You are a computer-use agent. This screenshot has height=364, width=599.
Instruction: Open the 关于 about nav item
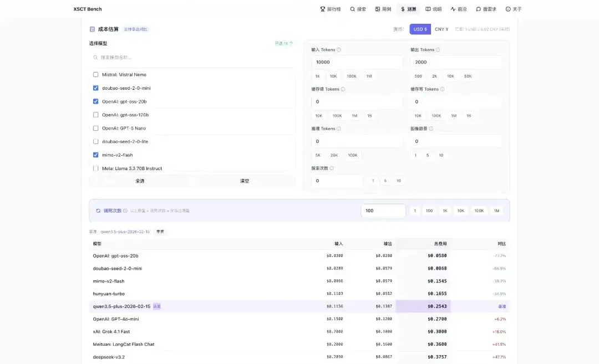[x=514, y=9]
